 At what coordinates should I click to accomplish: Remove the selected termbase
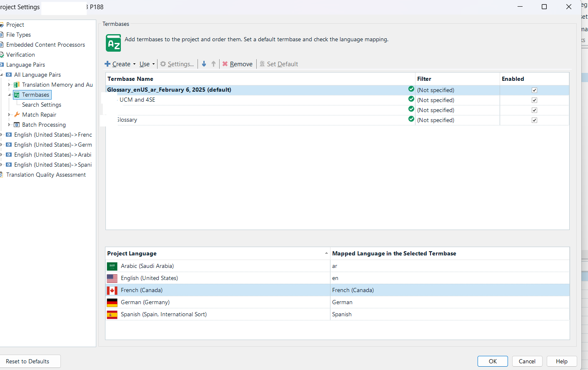pyautogui.click(x=237, y=64)
